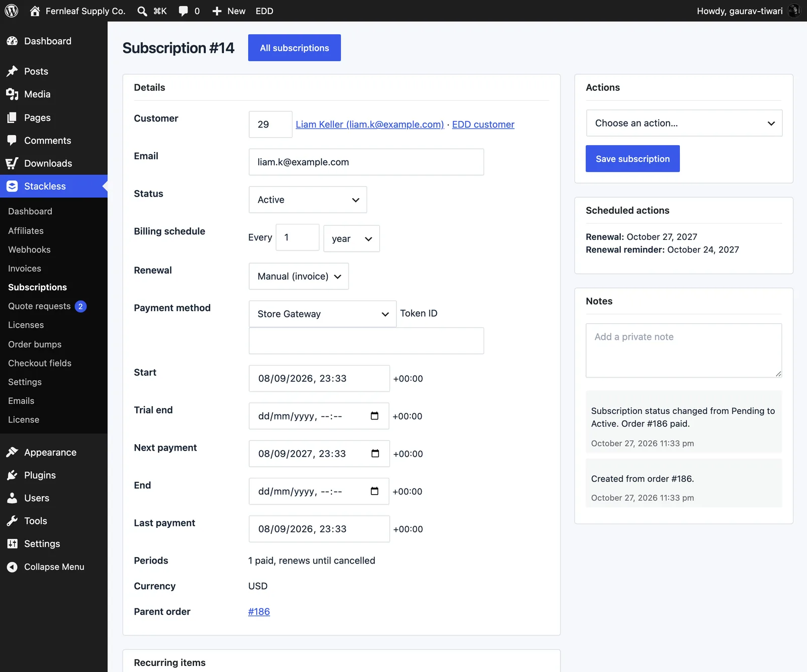
Task: Click the Email input field
Action: [x=366, y=162]
